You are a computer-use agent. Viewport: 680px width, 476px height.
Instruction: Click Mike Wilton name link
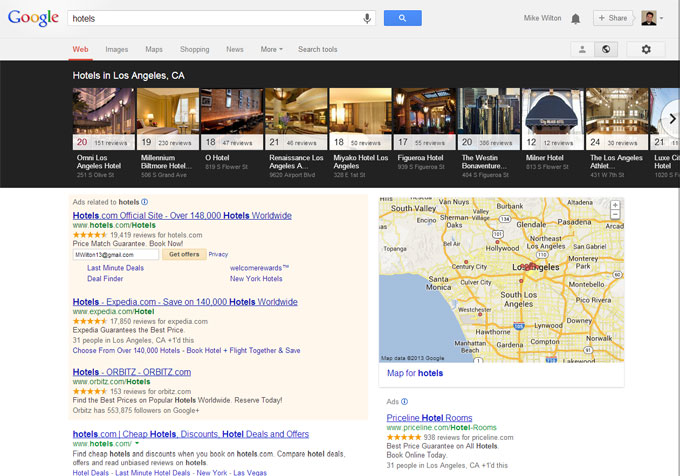(x=542, y=18)
